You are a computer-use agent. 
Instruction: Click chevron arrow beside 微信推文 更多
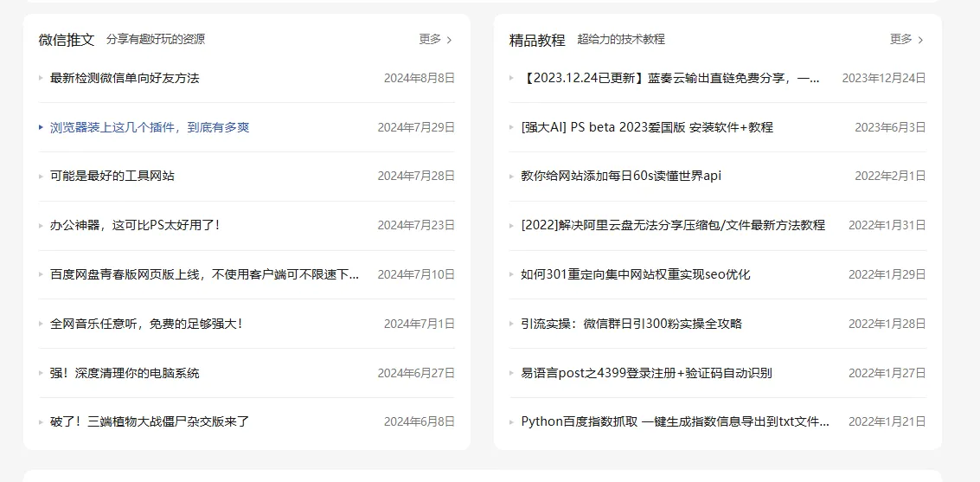(x=450, y=40)
